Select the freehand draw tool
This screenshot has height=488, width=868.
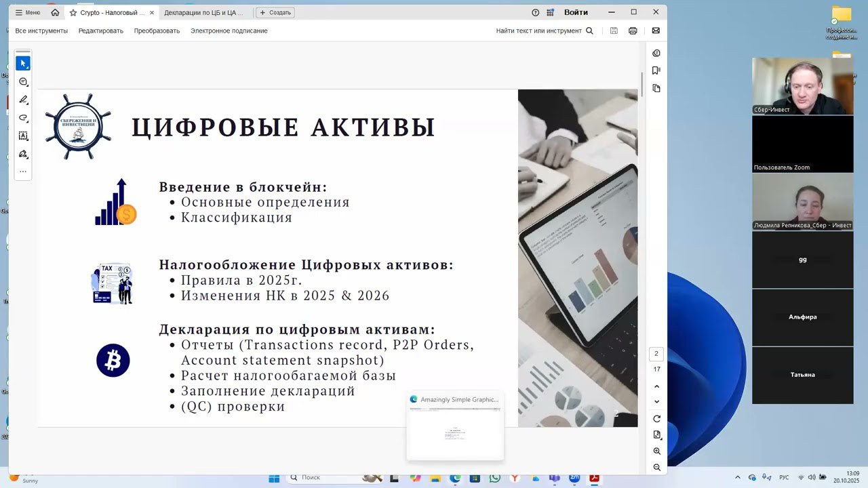(23, 118)
